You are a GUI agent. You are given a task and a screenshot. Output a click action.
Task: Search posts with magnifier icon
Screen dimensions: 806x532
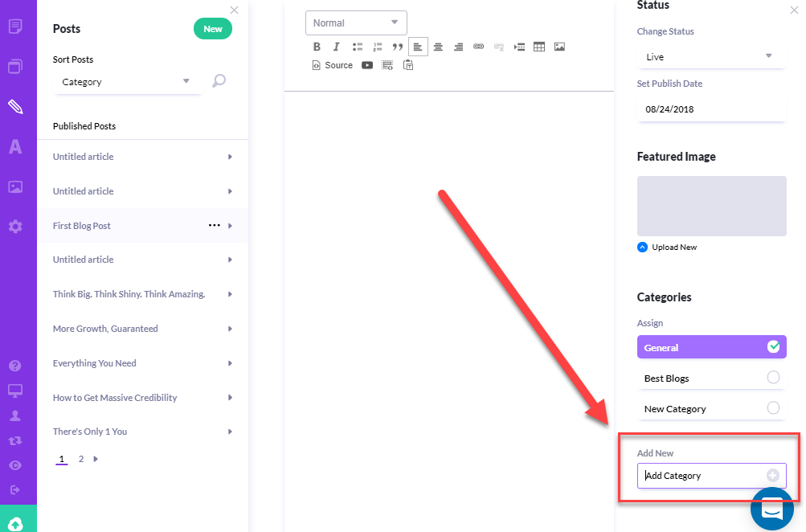tap(219, 80)
